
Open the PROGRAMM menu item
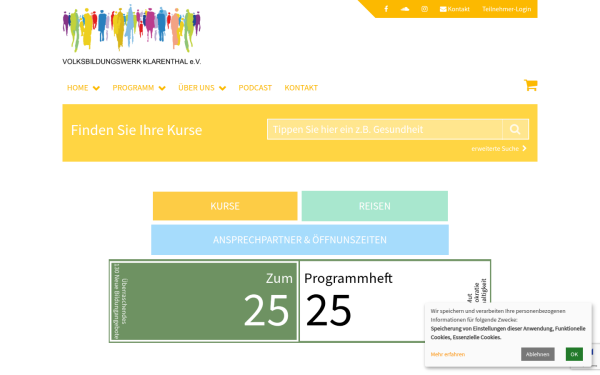pyautogui.click(x=133, y=88)
